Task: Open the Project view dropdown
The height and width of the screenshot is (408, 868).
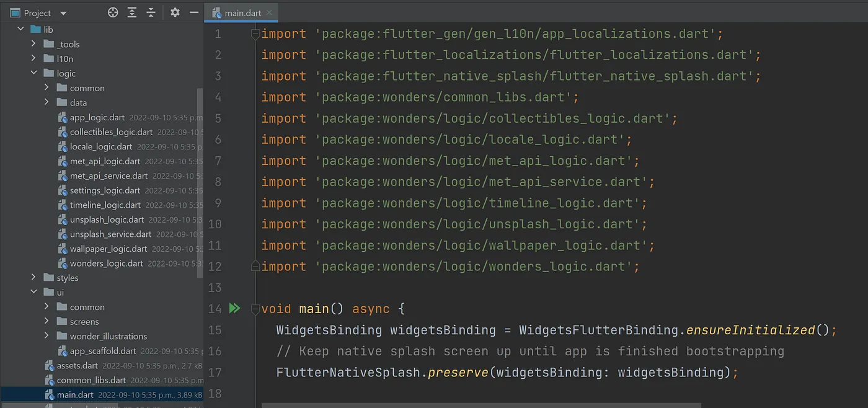Action: pos(62,12)
